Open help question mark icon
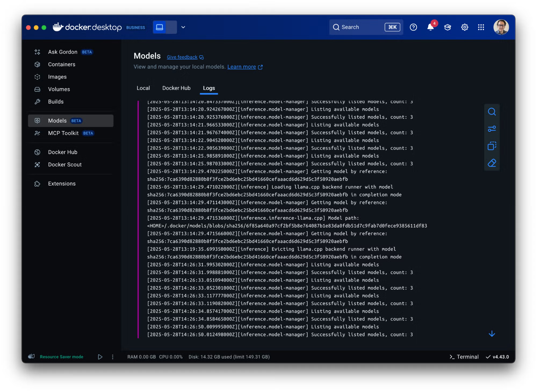 pyautogui.click(x=413, y=27)
